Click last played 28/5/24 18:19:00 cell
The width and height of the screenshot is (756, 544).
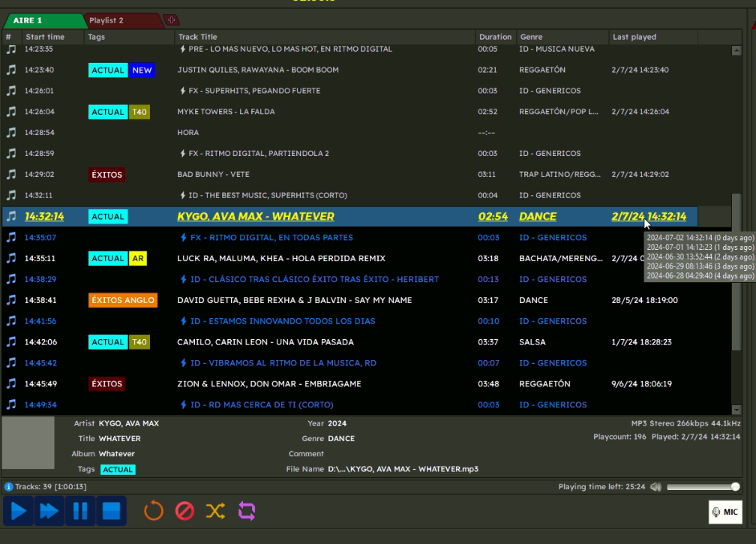click(x=645, y=300)
